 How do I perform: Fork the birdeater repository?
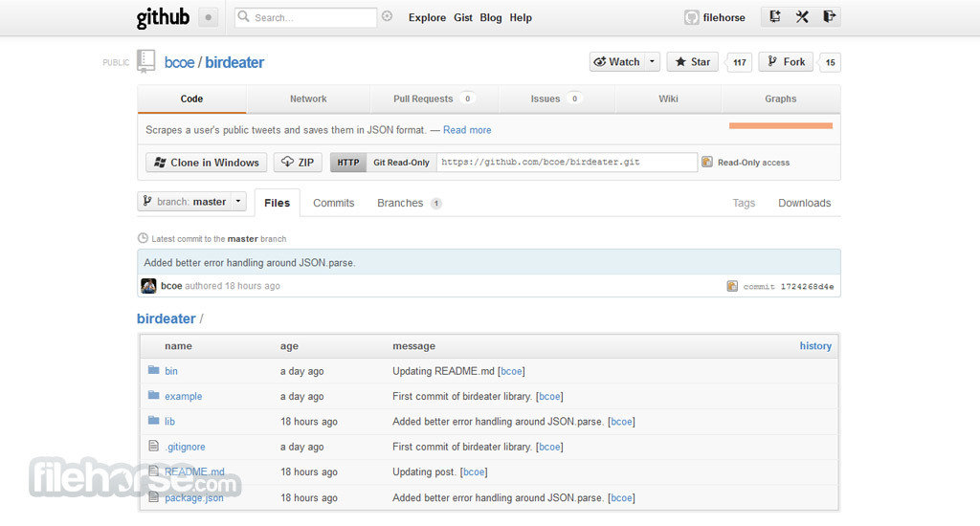pyautogui.click(x=786, y=62)
